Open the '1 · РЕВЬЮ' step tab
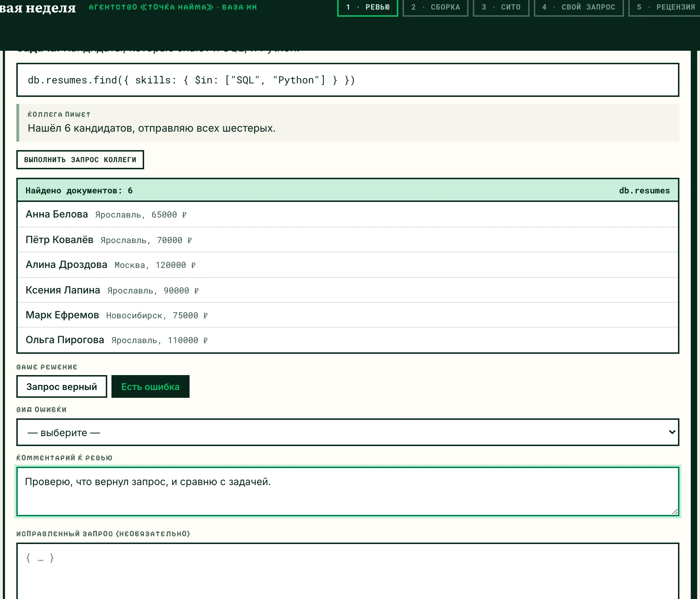The width and height of the screenshot is (700, 599). (x=367, y=7)
